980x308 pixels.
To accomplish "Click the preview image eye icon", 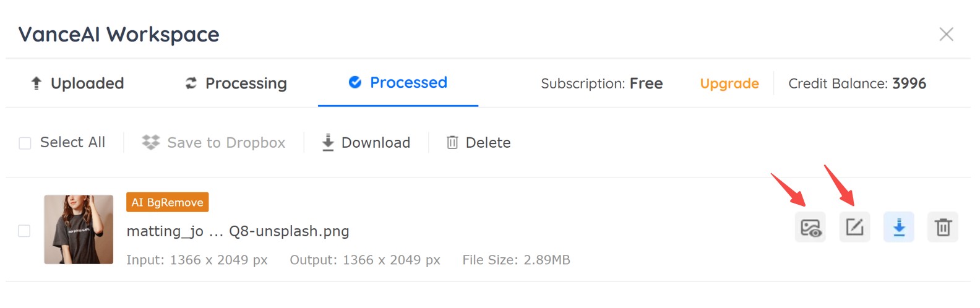I will pos(810,228).
